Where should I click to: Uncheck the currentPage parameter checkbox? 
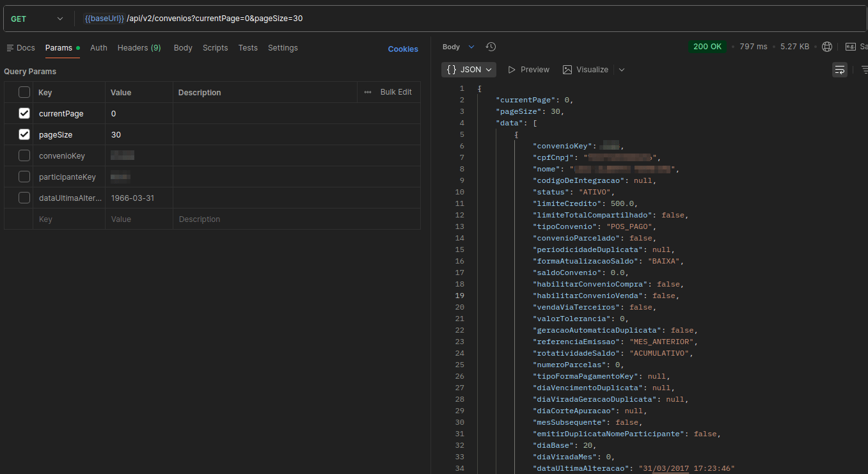24,113
